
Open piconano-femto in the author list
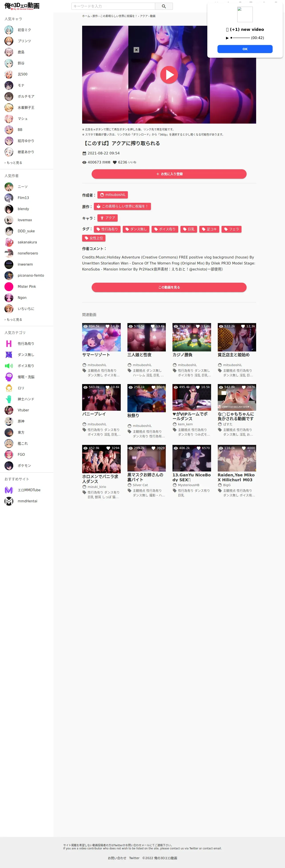31,276
